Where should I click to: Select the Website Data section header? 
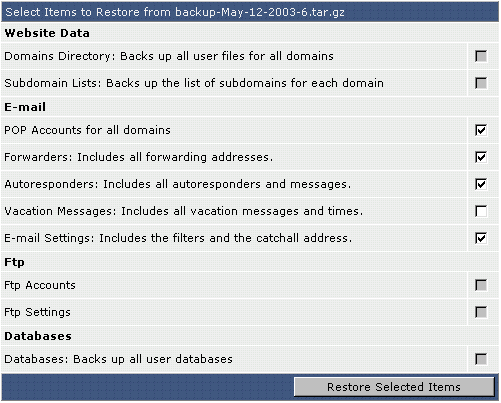(x=47, y=33)
